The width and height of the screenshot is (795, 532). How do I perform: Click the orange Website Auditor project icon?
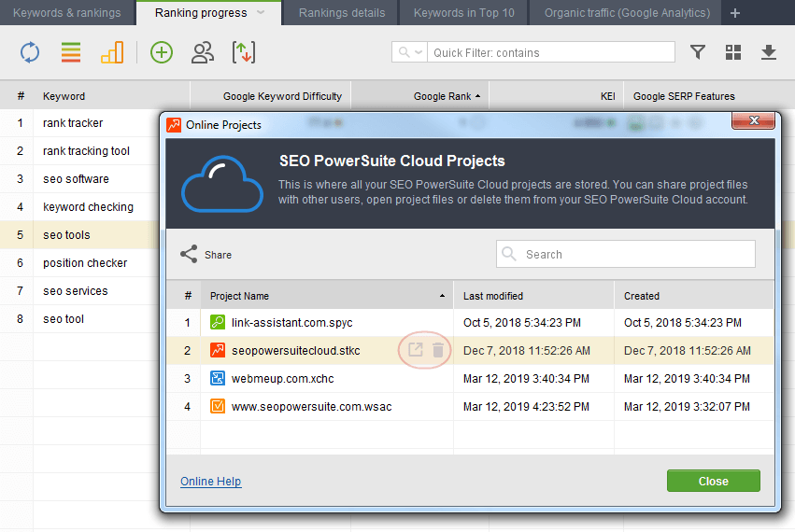pyautogui.click(x=218, y=406)
